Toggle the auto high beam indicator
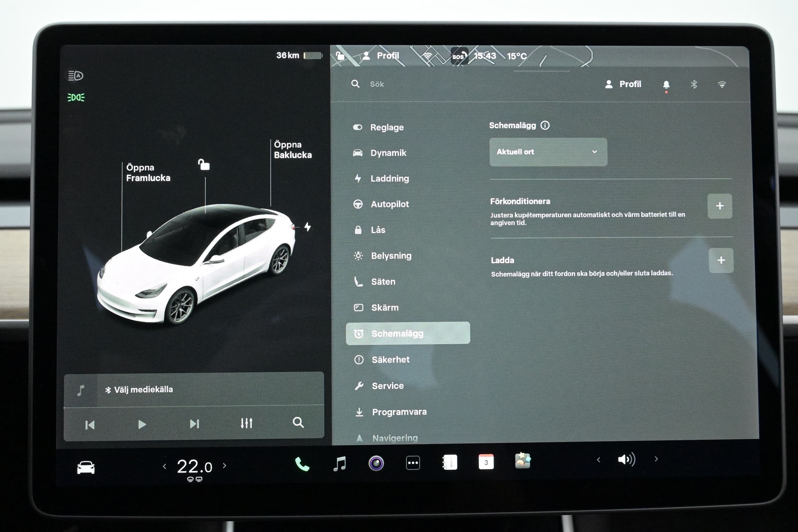This screenshot has width=798, height=532. coord(76,76)
